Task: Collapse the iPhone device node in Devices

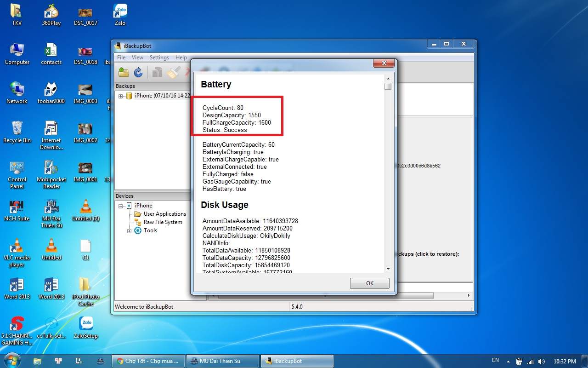Action: pos(121,206)
